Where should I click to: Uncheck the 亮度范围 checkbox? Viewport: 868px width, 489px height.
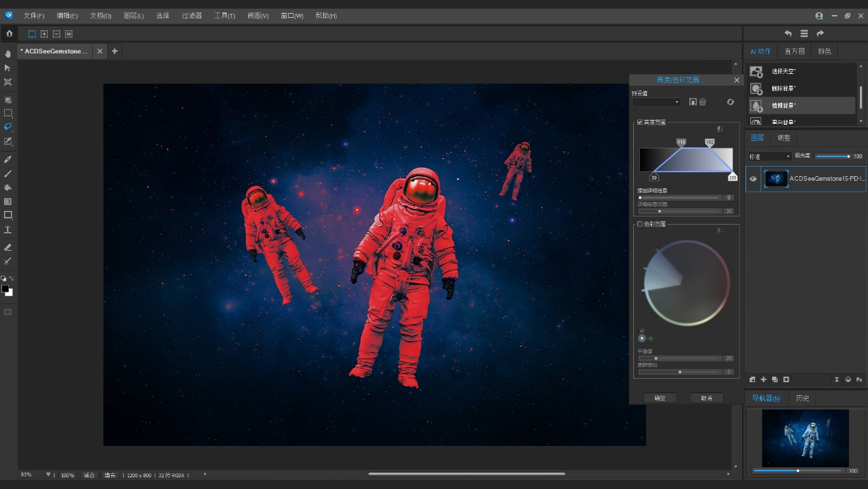(x=640, y=123)
